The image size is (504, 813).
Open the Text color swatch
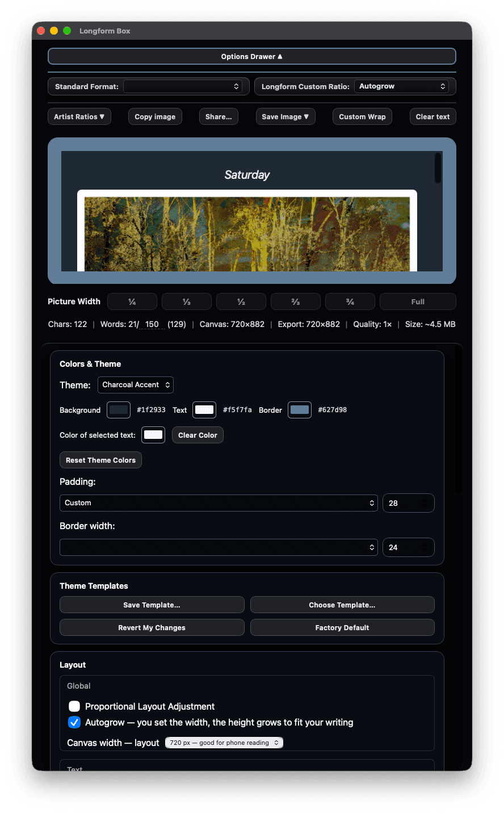204,410
